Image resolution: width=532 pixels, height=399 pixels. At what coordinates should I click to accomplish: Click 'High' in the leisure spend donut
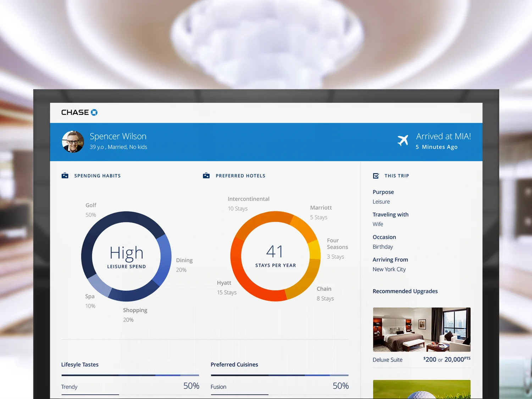pyautogui.click(x=127, y=253)
